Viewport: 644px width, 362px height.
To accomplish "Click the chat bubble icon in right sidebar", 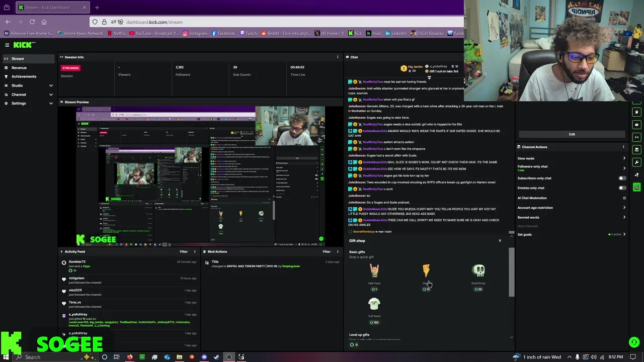I will (637, 125).
